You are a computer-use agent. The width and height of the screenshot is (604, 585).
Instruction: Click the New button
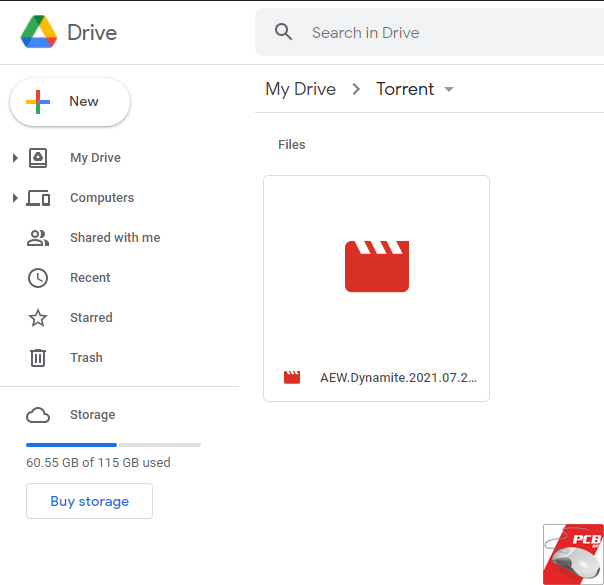click(70, 102)
